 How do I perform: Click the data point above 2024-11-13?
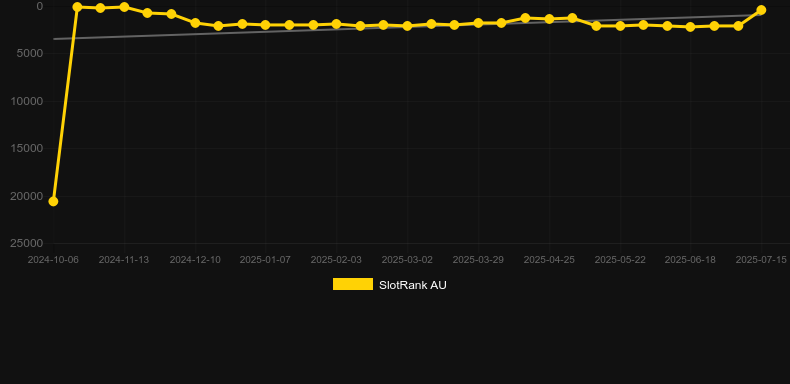(124, 7)
